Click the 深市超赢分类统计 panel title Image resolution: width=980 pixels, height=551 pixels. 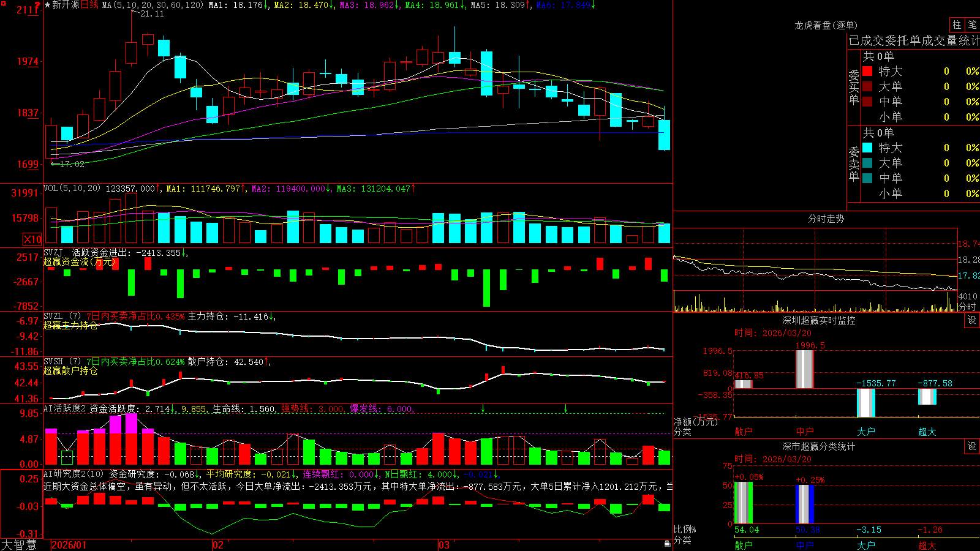coord(818,446)
